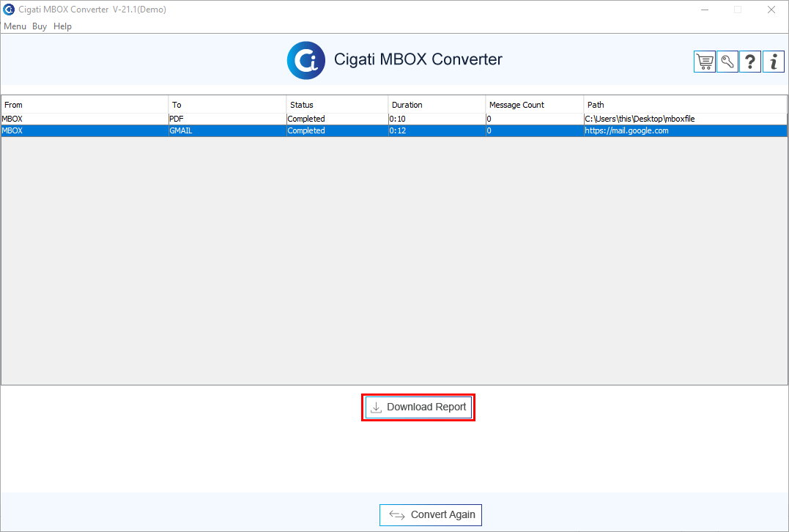Open the info 'i' icon

[774, 62]
